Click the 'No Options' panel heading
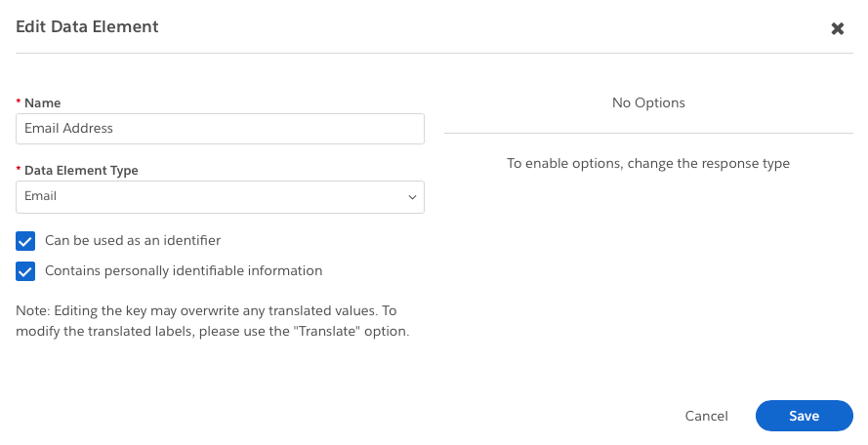868x445 pixels. point(648,102)
